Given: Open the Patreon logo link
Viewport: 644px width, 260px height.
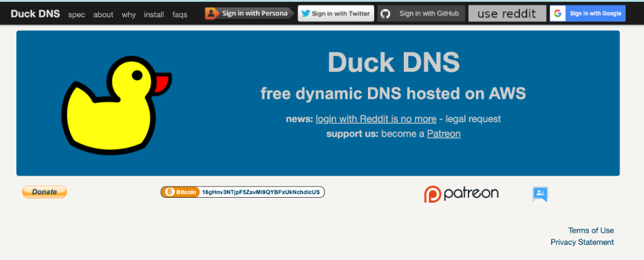Looking at the screenshot, I should click(461, 194).
